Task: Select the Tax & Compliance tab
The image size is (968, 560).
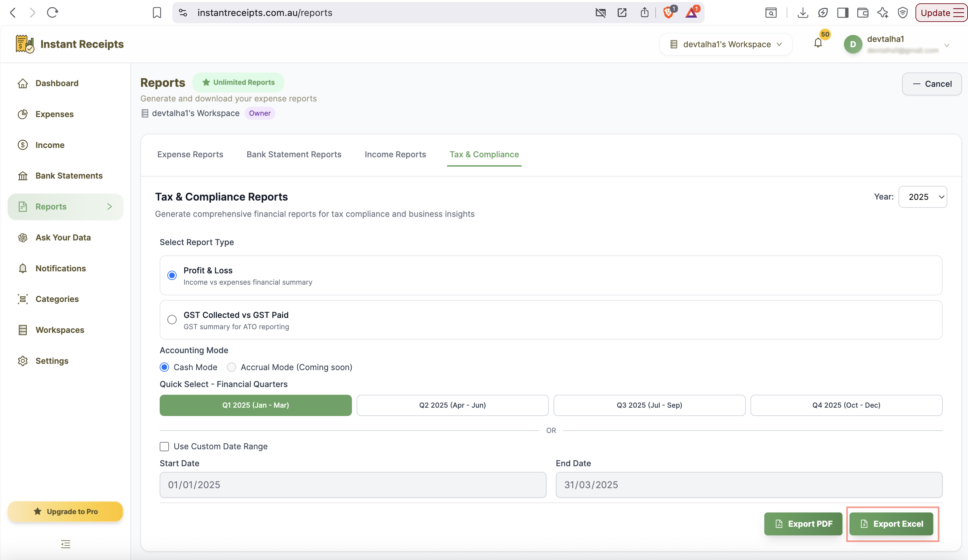Action: click(484, 154)
